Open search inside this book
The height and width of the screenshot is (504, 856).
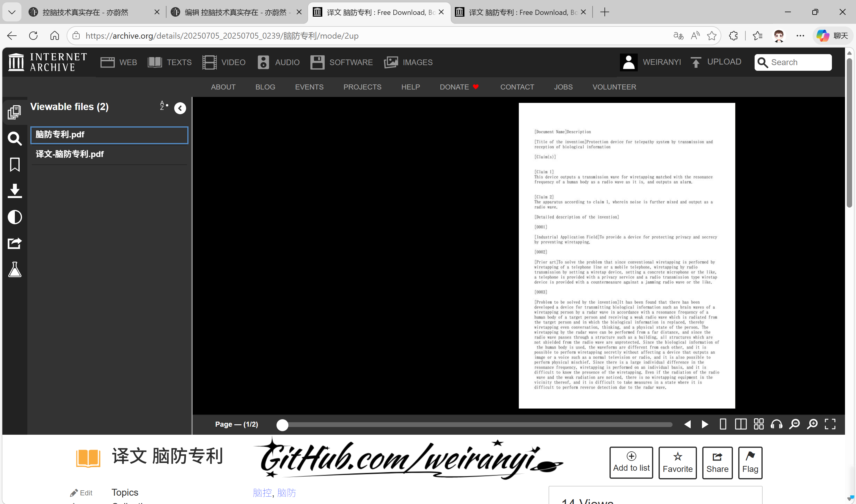point(15,139)
